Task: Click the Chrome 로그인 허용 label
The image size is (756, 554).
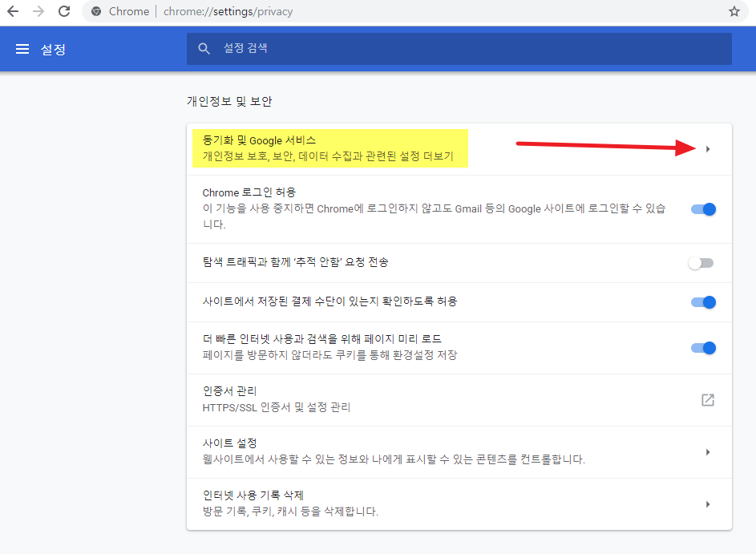Action: (x=249, y=192)
